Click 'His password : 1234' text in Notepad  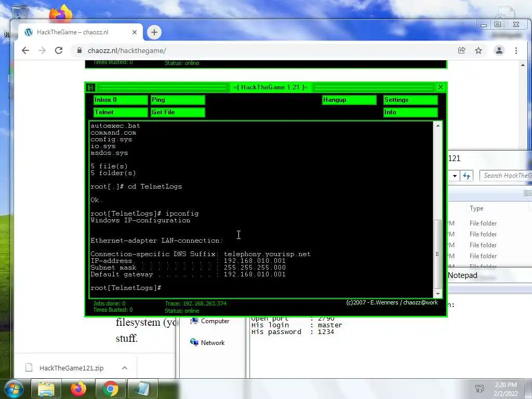point(293,332)
